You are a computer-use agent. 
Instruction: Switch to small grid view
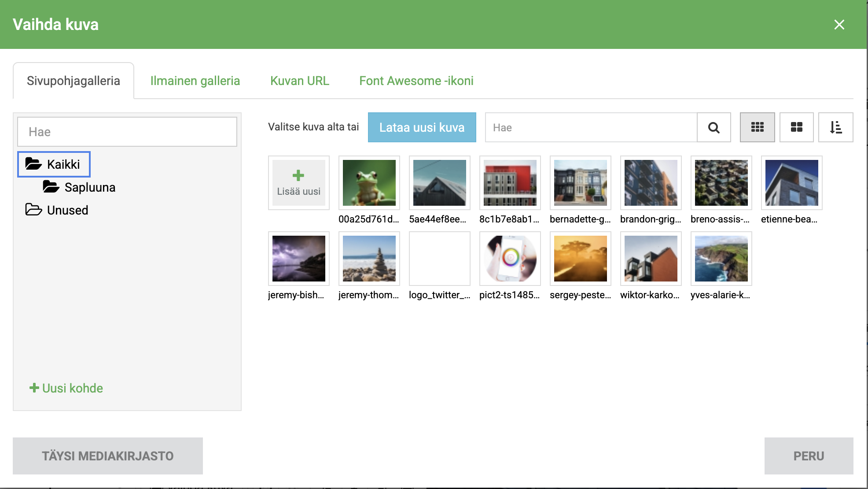pos(757,127)
